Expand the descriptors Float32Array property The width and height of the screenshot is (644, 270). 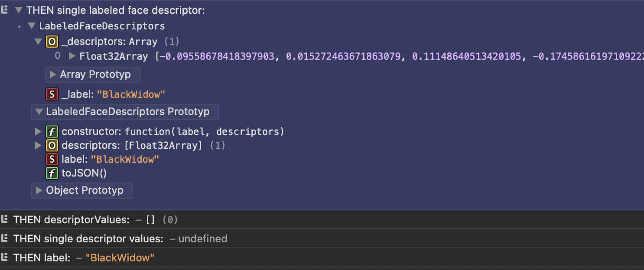(x=38, y=145)
